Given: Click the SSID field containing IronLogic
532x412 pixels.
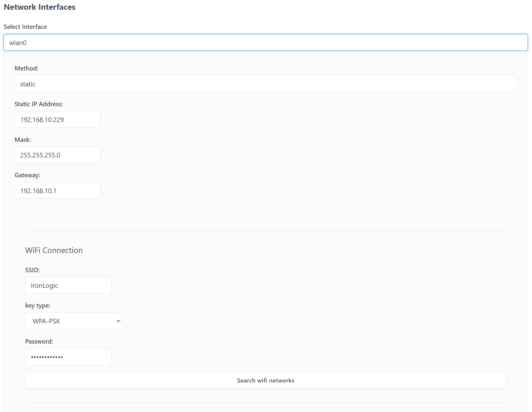Looking at the screenshot, I should click(x=68, y=285).
